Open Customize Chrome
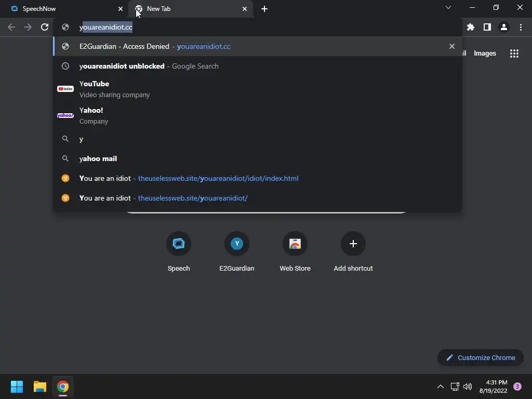532x399 pixels. point(481,357)
